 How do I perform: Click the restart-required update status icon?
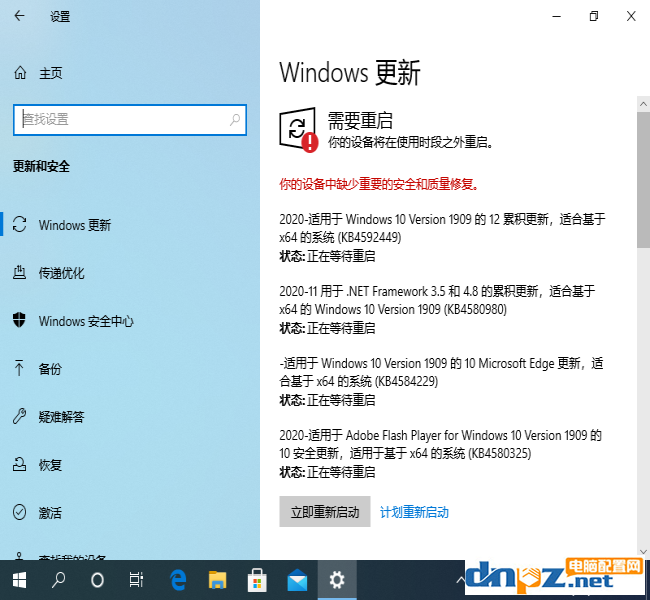298,130
